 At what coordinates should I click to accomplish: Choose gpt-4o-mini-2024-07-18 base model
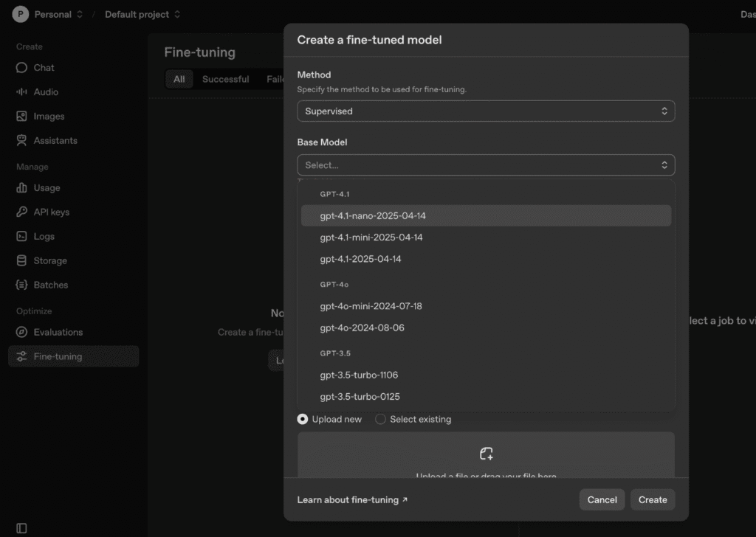click(x=371, y=306)
